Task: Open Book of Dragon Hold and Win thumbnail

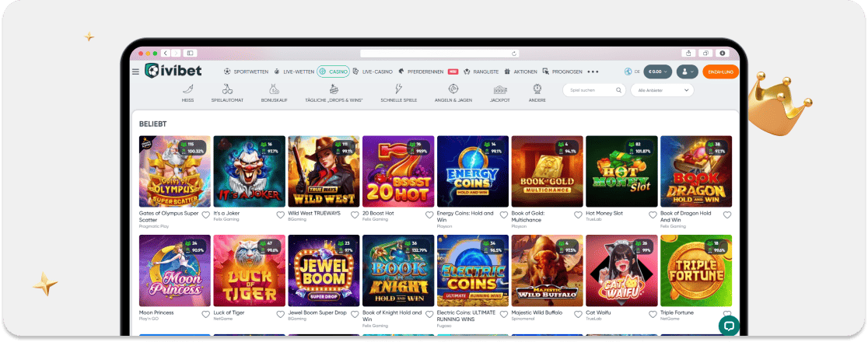Action: pos(696,172)
